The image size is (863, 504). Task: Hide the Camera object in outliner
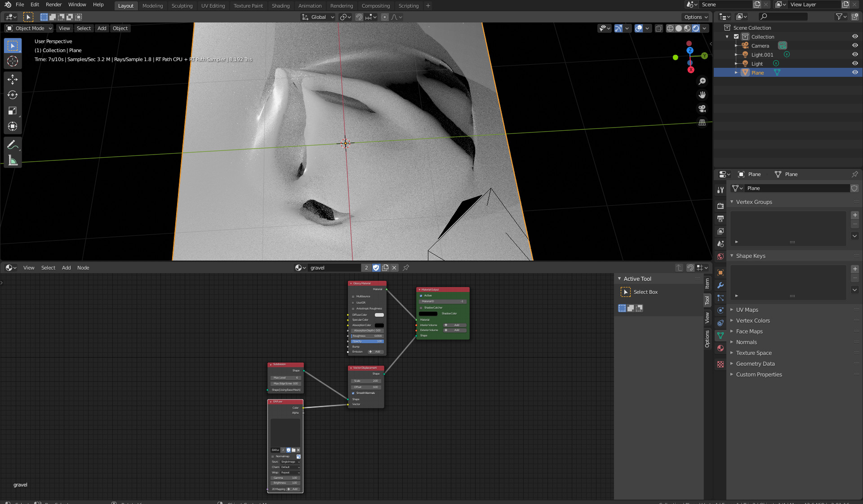(x=854, y=45)
